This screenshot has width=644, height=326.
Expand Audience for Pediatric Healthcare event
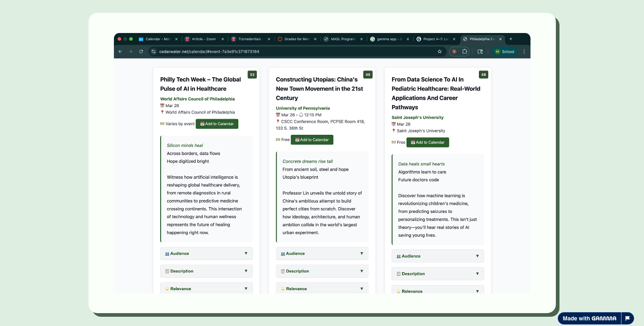[438, 256]
